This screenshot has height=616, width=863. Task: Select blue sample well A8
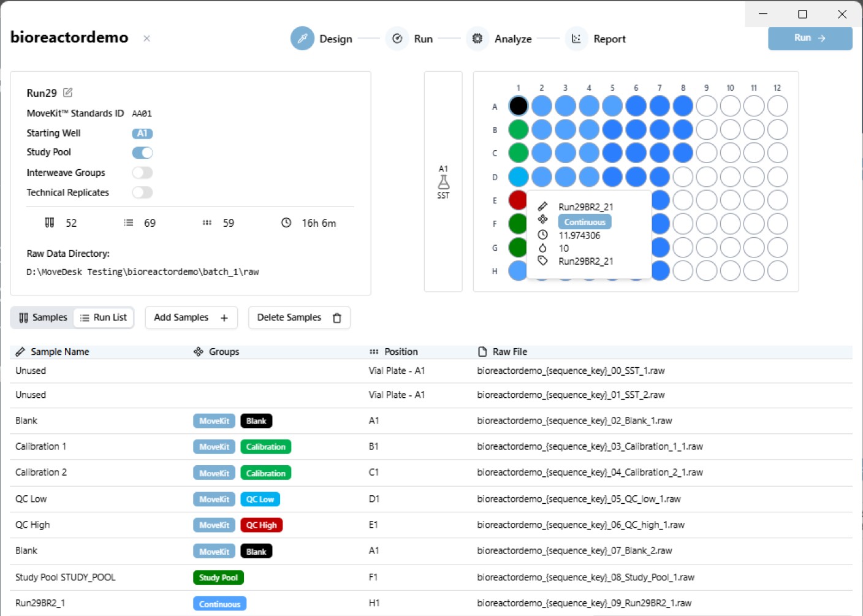point(683,105)
